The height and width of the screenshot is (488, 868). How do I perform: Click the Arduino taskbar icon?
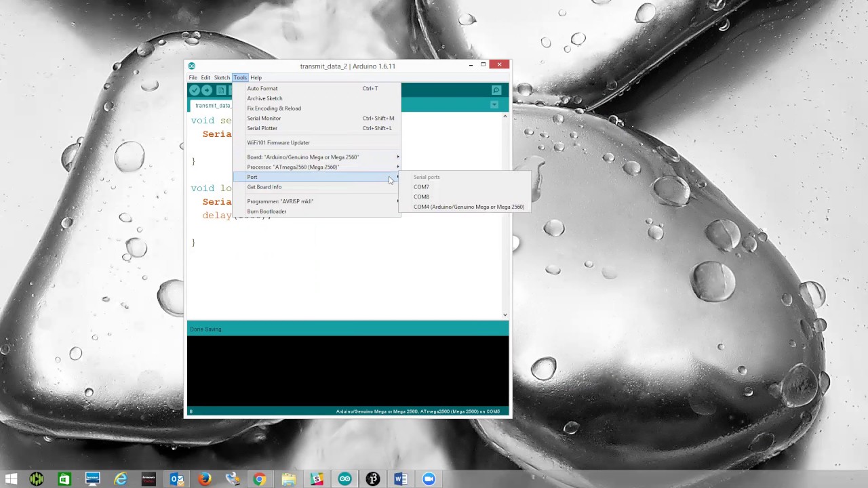pyautogui.click(x=345, y=479)
